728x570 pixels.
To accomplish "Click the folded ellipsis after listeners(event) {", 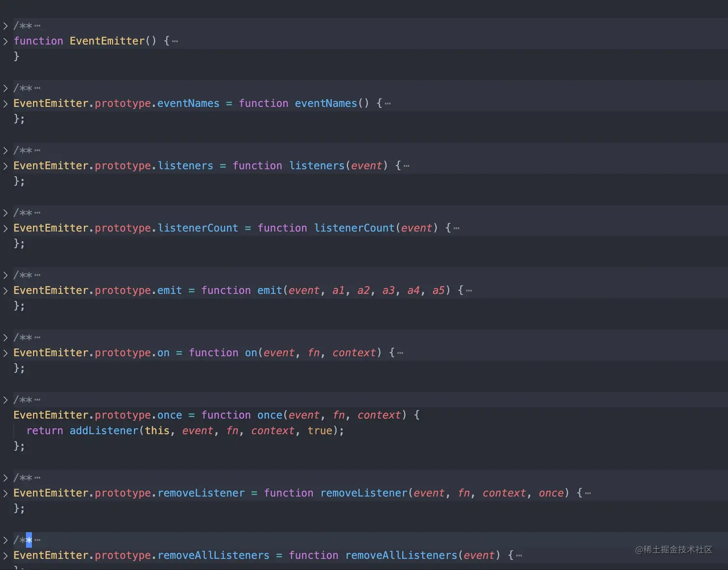I will pos(406,166).
